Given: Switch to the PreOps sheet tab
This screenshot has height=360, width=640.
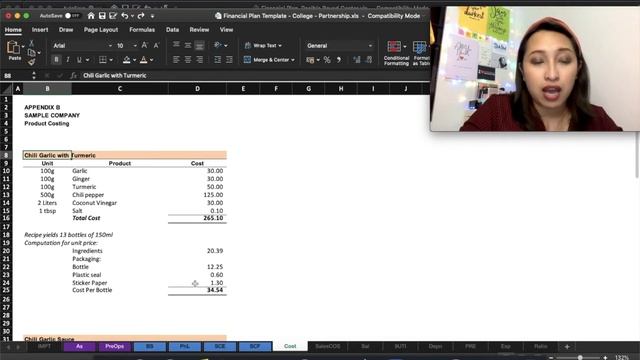Looking at the screenshot, I should coord(115,346).
